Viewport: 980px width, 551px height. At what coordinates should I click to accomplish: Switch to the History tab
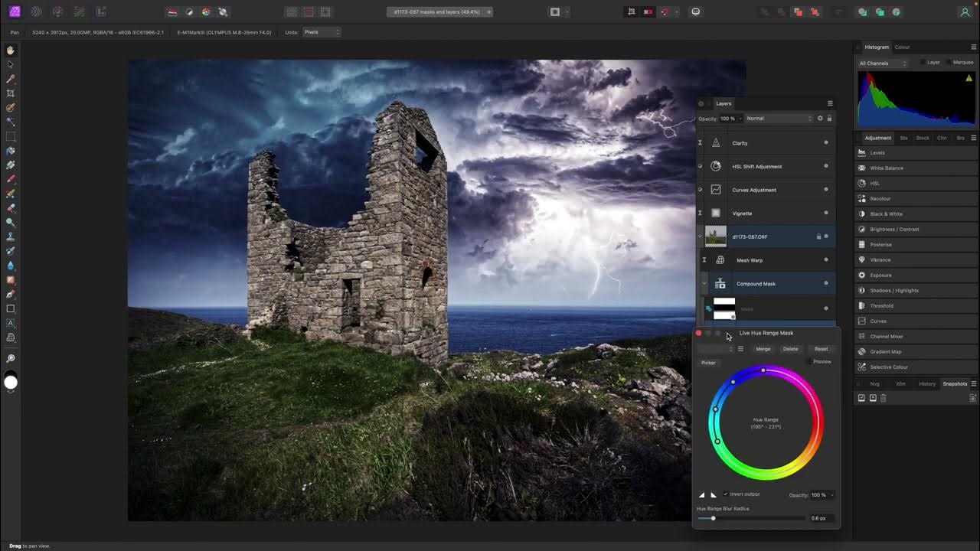[x=927, y=383]
